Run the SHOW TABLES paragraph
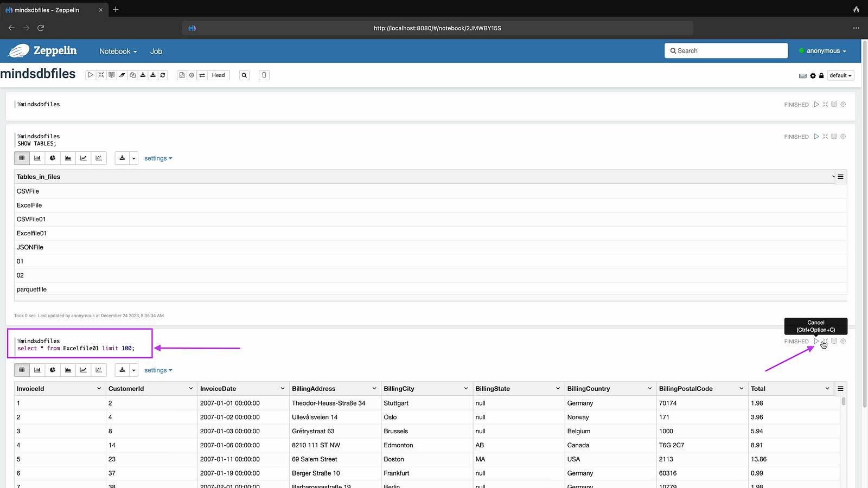This screenshot has width=868, height=488. tap(816, 137)
